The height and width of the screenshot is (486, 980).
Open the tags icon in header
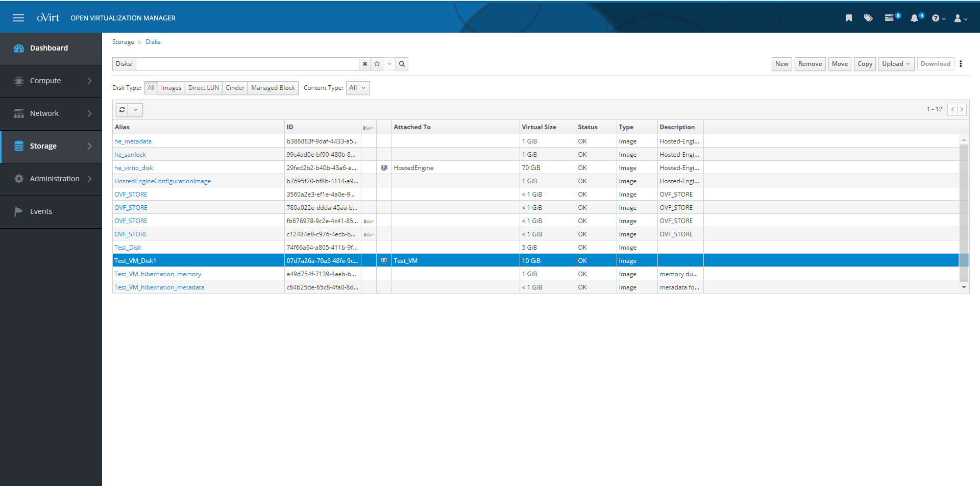[x=868, y=18]
